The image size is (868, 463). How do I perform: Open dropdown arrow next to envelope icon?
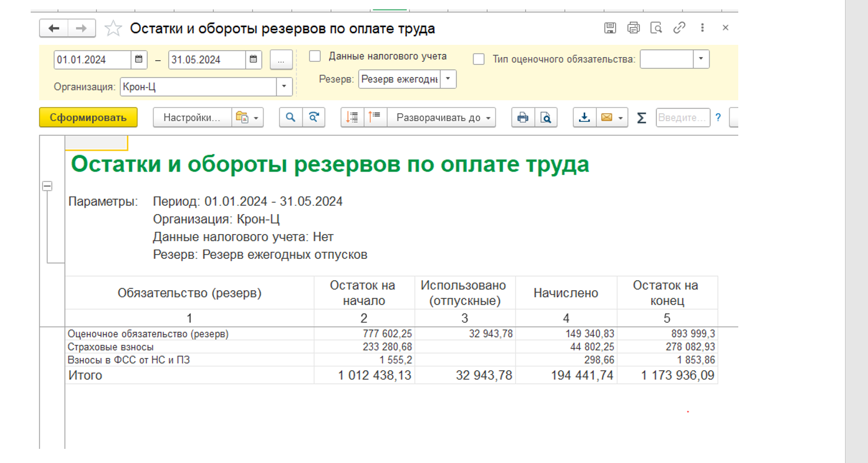click(622, 117)
